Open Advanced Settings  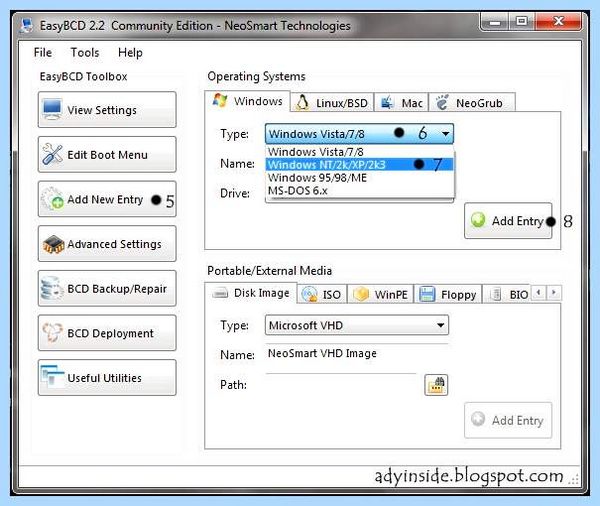pyautogui.click(x=107, y=243)
